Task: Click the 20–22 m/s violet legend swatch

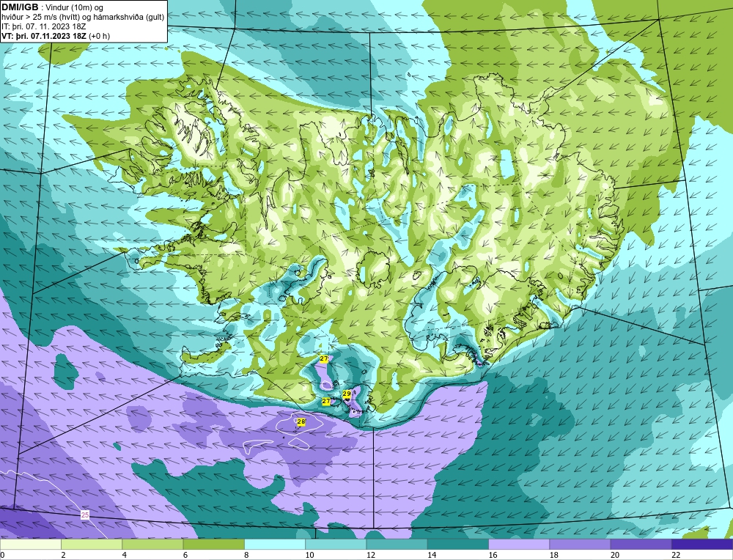Action: click(641, 544)
